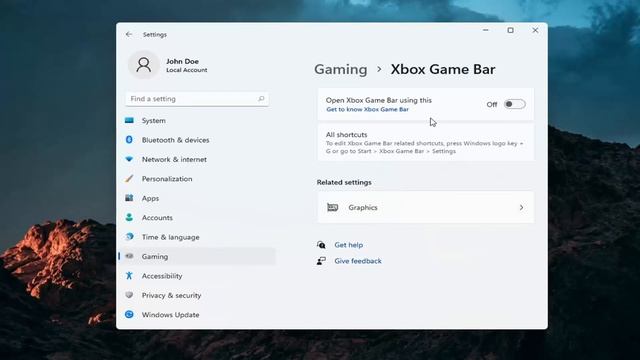Click the Accessibility figure icon
This screenshot has width=640, height=360.
pos(129,276)
